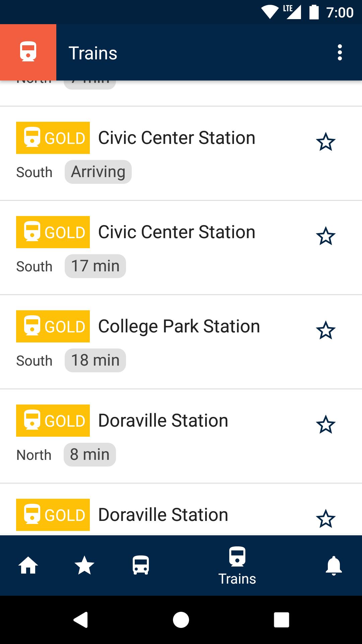Tap the orange train icon in header
This screenshot has height=644, width=362.
28,52
